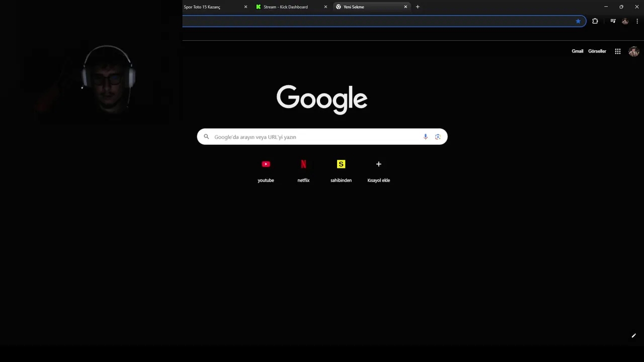Close the Yeni Sekme tab
This screenshot has height=362, width=644.
pyautogui.click(x=406, y=7)
